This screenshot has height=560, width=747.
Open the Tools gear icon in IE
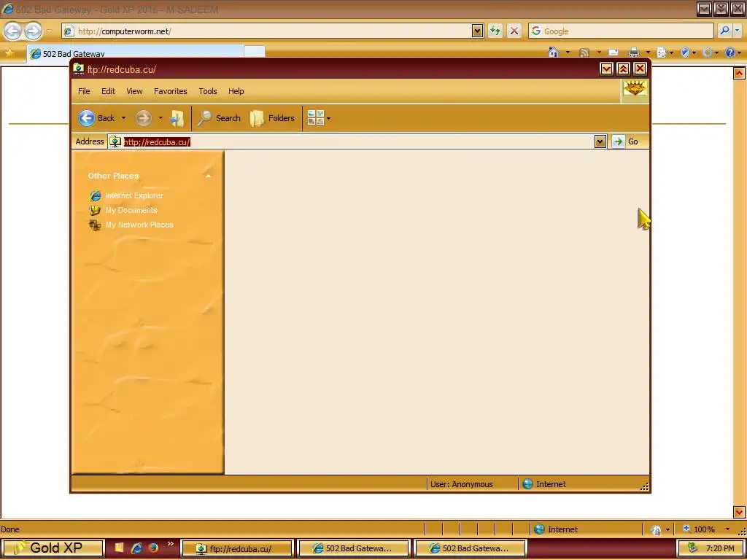click(x=707, y=52)
